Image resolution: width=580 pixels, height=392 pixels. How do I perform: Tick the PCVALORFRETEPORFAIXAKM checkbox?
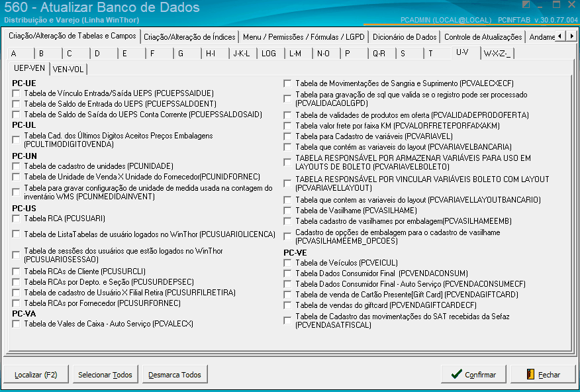(x=287, y=126)
